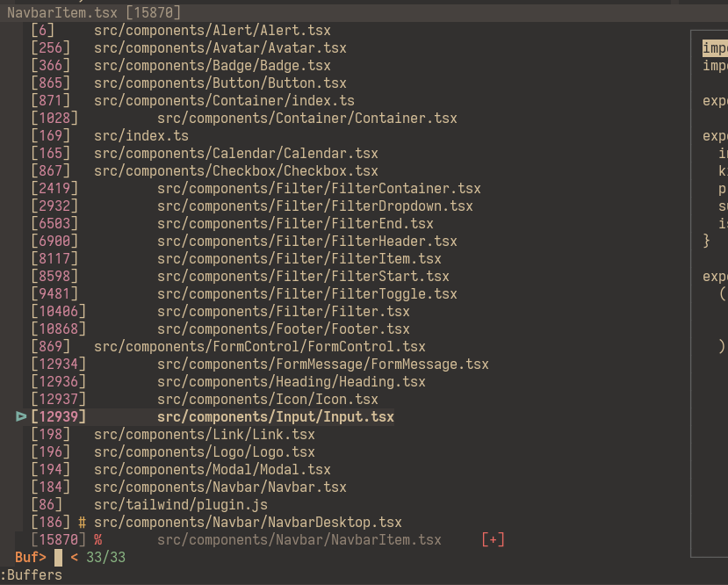Select buffer src/components/Badge/Badge.tsx
The height and width of the screenshot is (585, 728).
click(213, 66)
